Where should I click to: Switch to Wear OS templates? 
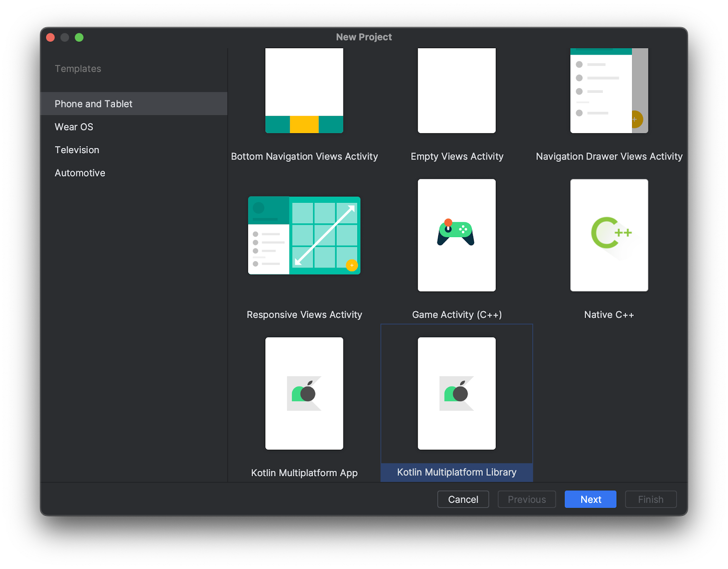click(x=134, y=127)
